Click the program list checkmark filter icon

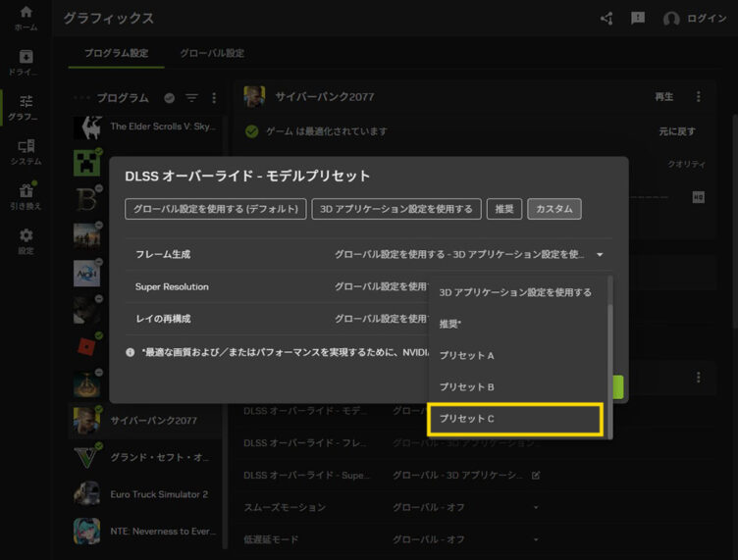[x=170, y=98]
